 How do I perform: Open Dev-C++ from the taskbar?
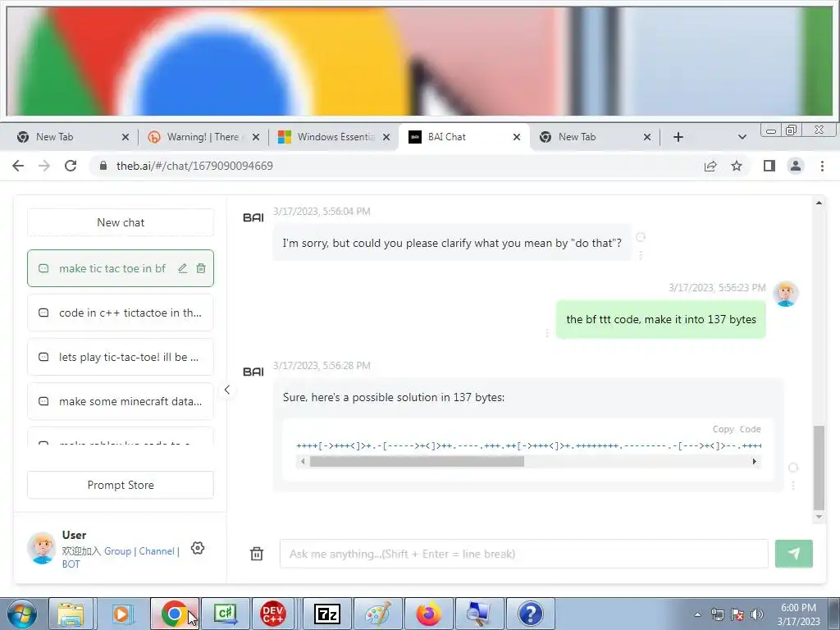tap(273, 614)
